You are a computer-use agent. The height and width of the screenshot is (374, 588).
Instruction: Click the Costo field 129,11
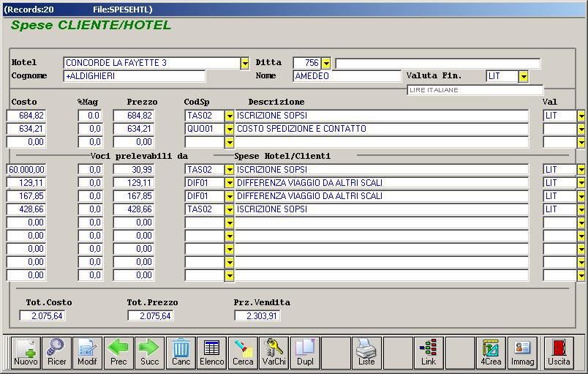(x=26, y=183)
